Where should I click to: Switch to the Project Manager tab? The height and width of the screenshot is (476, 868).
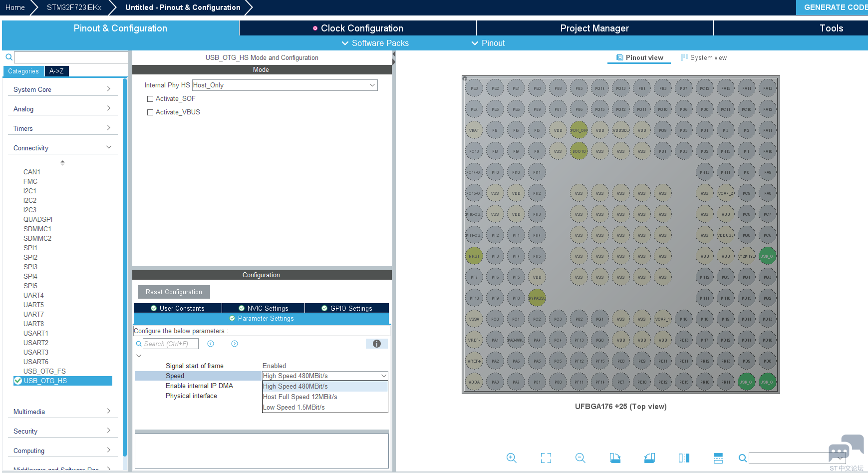tap(594, 28)
